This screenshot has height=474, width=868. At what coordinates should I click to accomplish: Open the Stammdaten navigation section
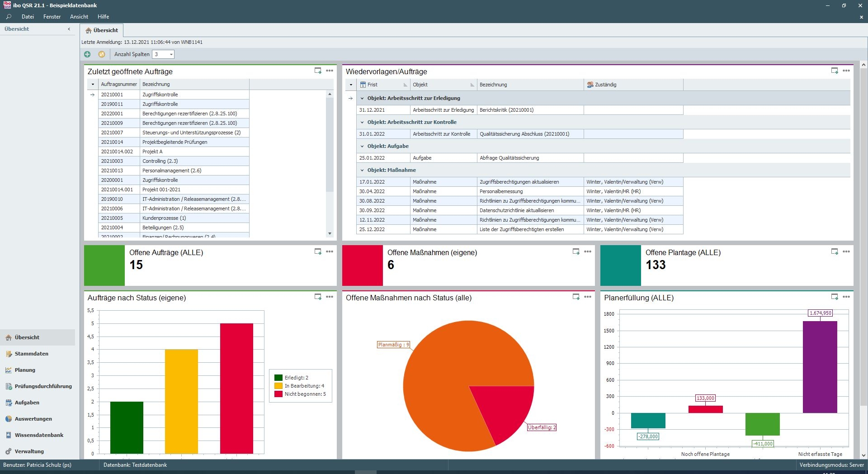(x=31, y=354)
